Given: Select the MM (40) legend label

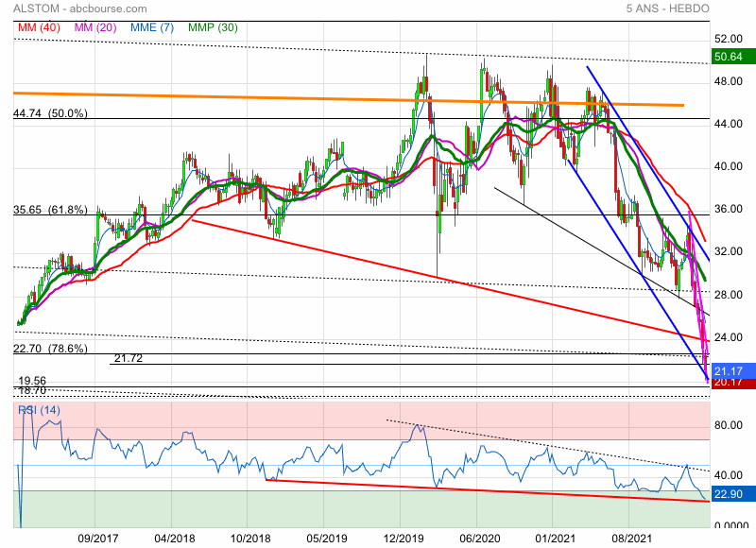Looking at the screenshot, I should 39,27.
